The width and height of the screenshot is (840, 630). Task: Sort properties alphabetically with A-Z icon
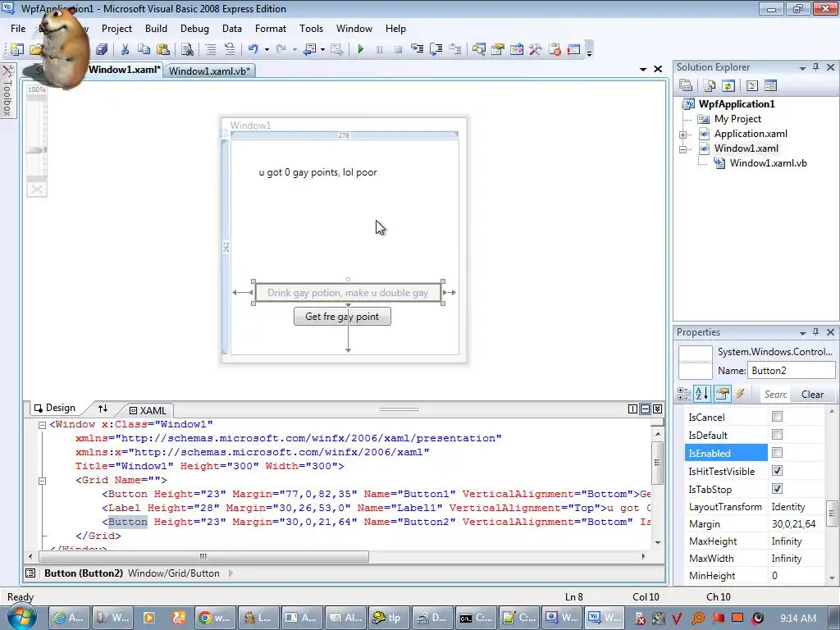tap(702, 395)
